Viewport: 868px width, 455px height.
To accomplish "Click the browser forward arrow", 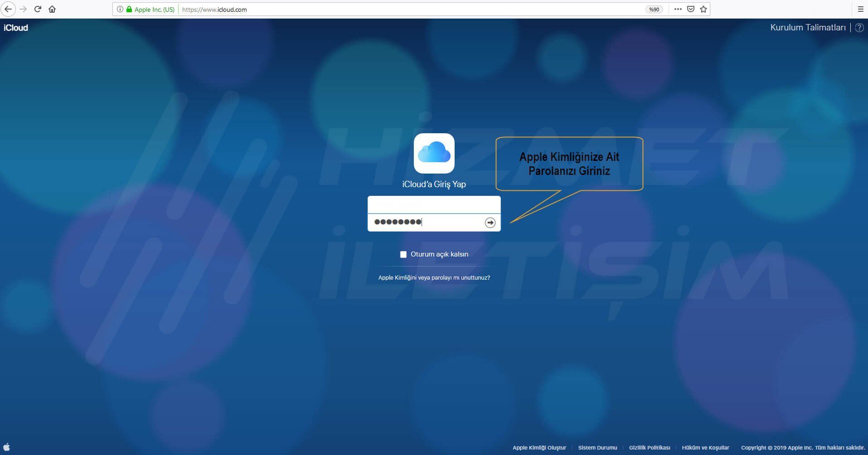I will [23, 9].
